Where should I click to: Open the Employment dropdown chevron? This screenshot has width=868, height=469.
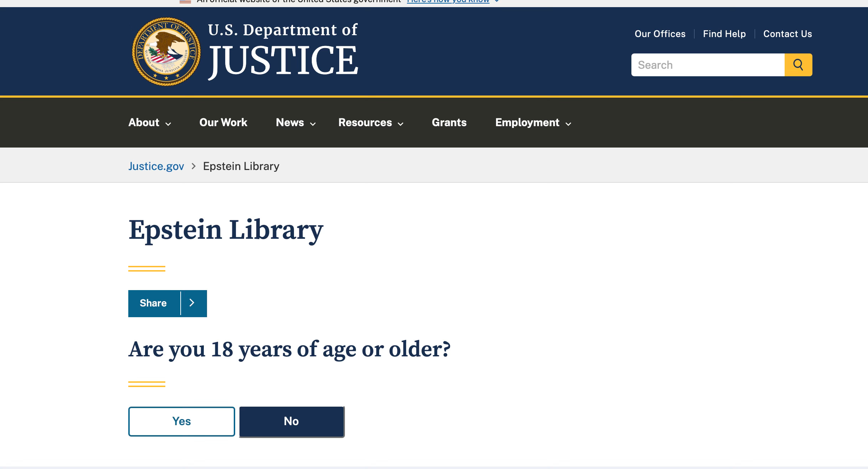pos(568,124)
